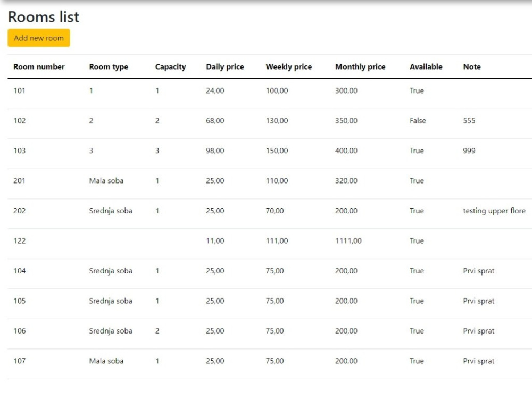The height and width of the screenshot is (399, 532).
Task: Click the 24,00 daily price for room 101
Action: tap(215, 90)
